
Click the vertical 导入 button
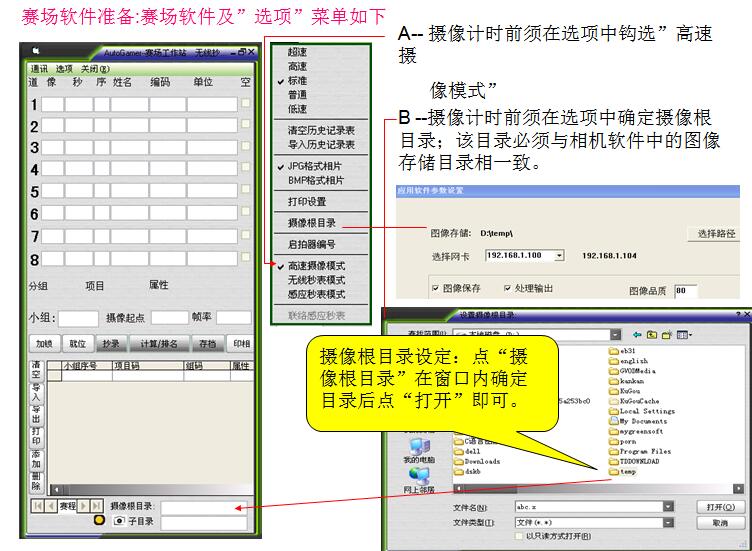[x=36, y=393]
